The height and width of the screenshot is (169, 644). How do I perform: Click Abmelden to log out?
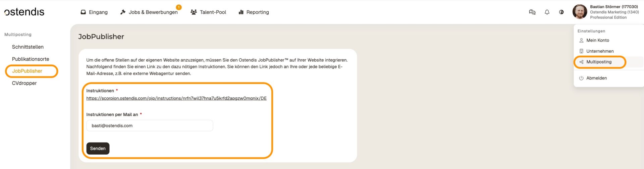(x=596, y=78)
